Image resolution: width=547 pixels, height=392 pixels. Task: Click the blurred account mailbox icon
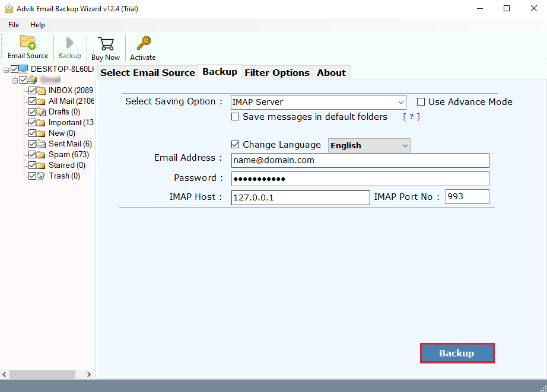(32, 80)
